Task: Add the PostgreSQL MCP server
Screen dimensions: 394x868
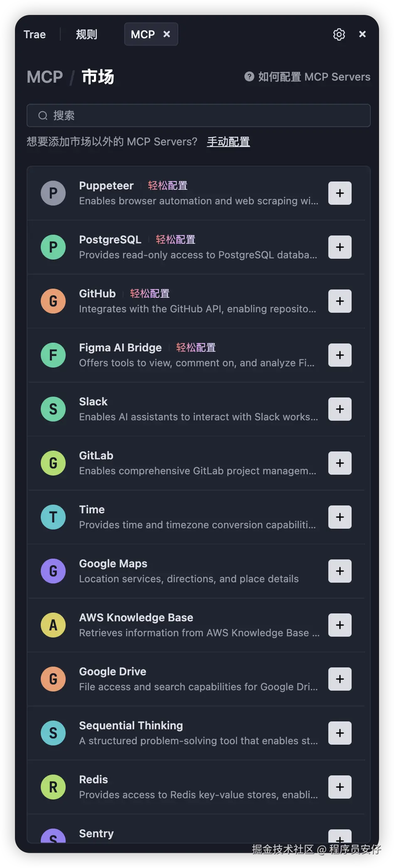Action: tap(340, 247)
